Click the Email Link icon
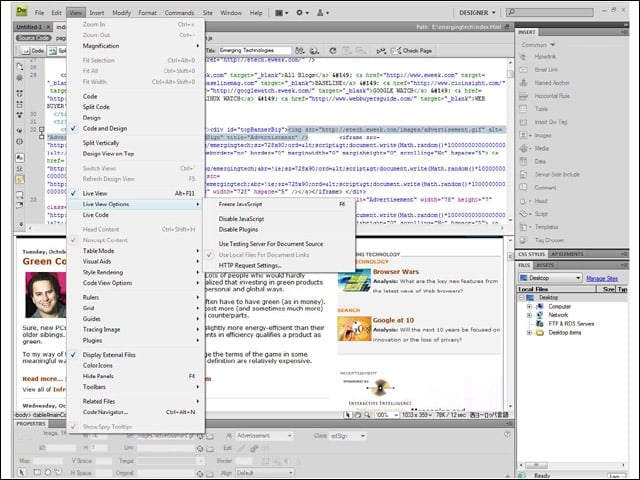The height and width of the screenshot is (480, 640). click(524, 70)
